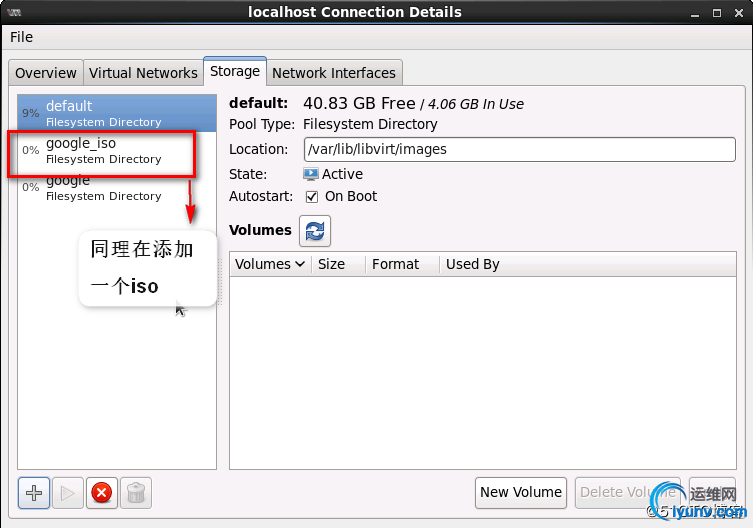753x528 pixels.
Task: Click the add storage pool plus icon
Action: pos(34,492)
